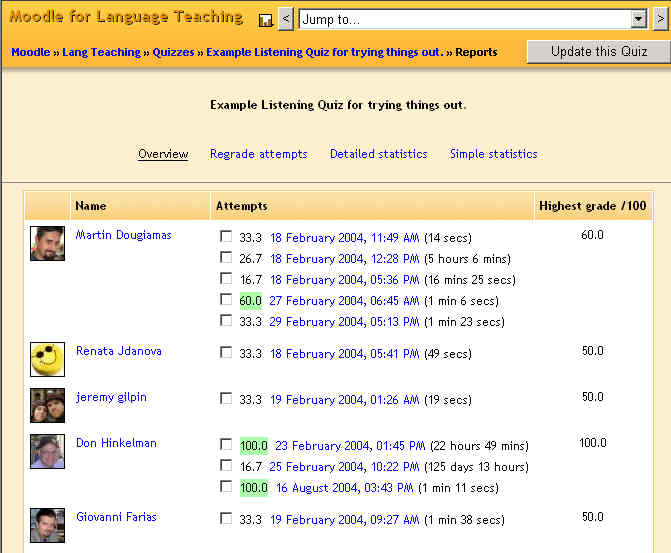The height and width of the screenshot is (553, 671).
Task: Click the Update this Quiz button
Action: [599, 52]
